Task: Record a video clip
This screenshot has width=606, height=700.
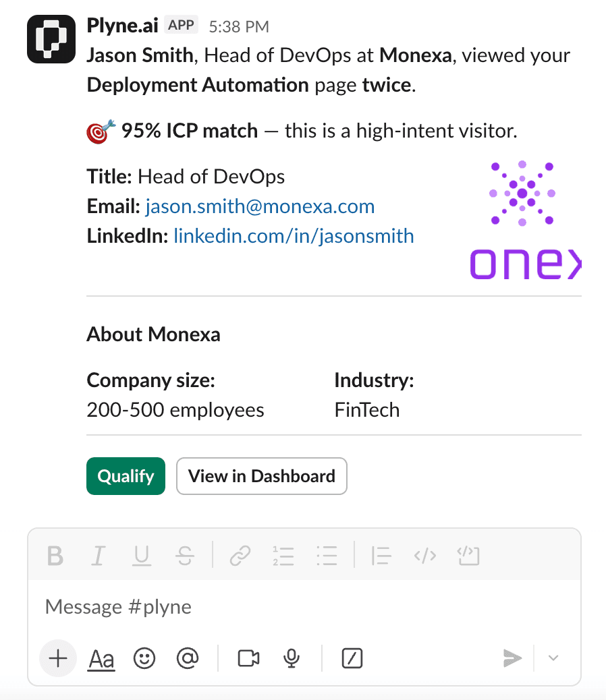Action: pyautogui.click(x=249, y=658)
